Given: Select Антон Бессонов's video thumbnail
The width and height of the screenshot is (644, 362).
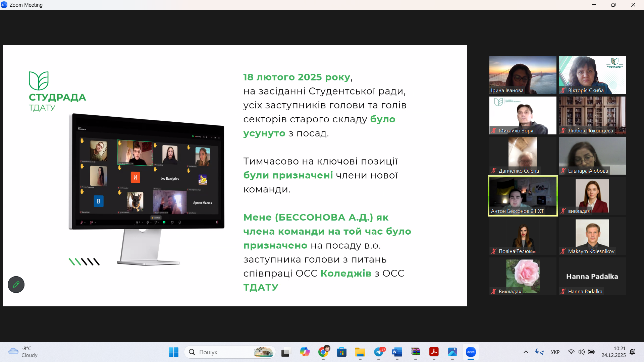Looking at the screenshot, I should 522,195.
